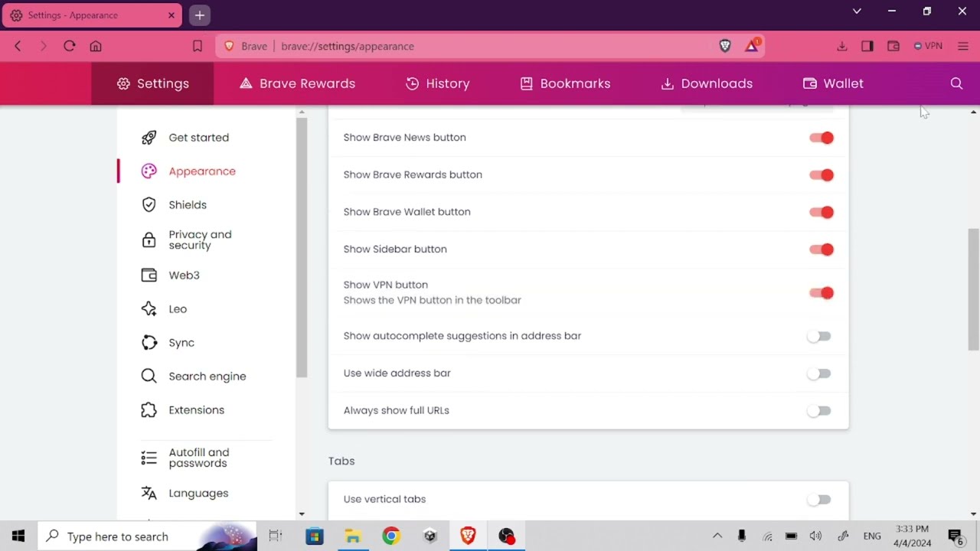Open the Downloads navigation tab
The height and width of the screenshot is (551, 980).
point(707,83)
